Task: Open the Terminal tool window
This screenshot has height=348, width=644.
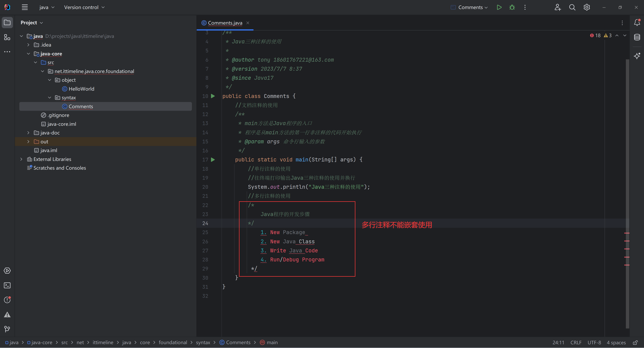Action: 7,285
